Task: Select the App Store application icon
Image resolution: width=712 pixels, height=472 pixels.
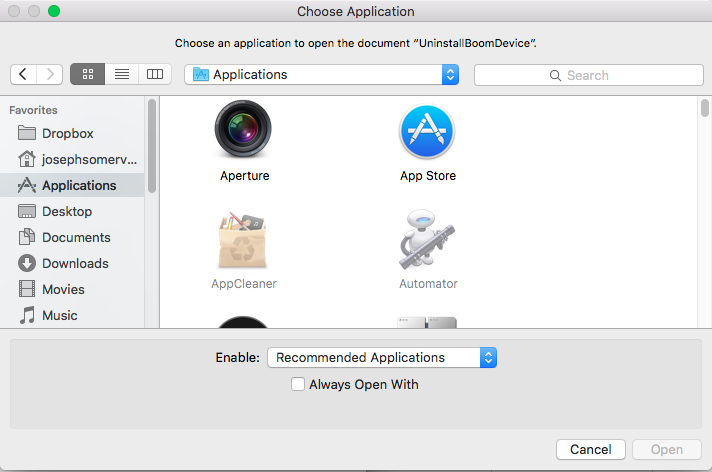Action: tap(427, 132)
